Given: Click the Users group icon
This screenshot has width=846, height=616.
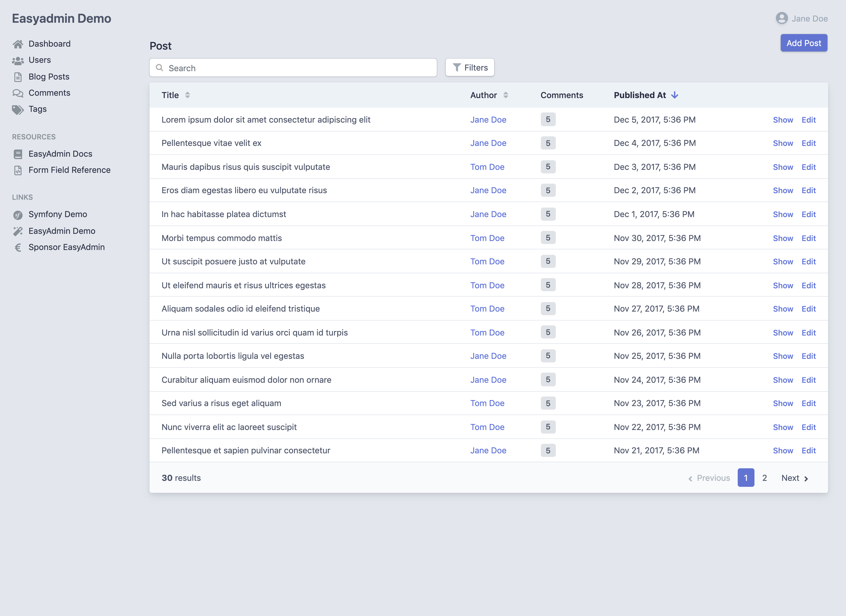Looking at the screenshot, I should click(18, 60).
